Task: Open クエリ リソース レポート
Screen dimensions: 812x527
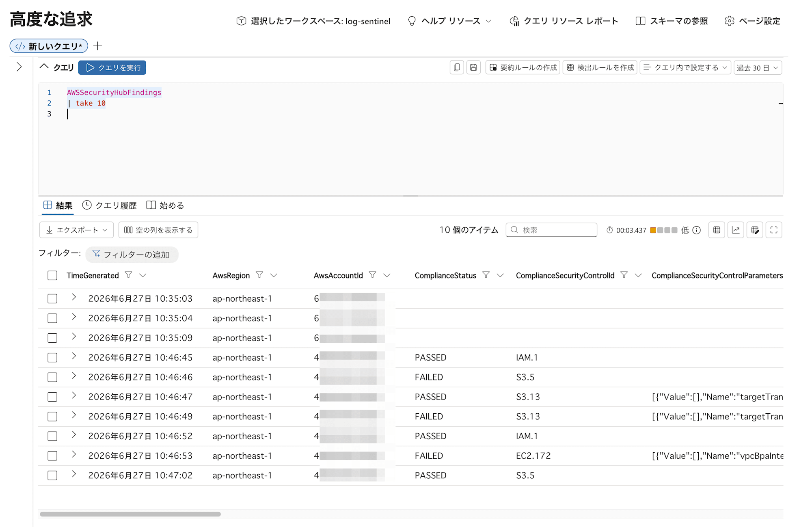Action: pos(564,21)
